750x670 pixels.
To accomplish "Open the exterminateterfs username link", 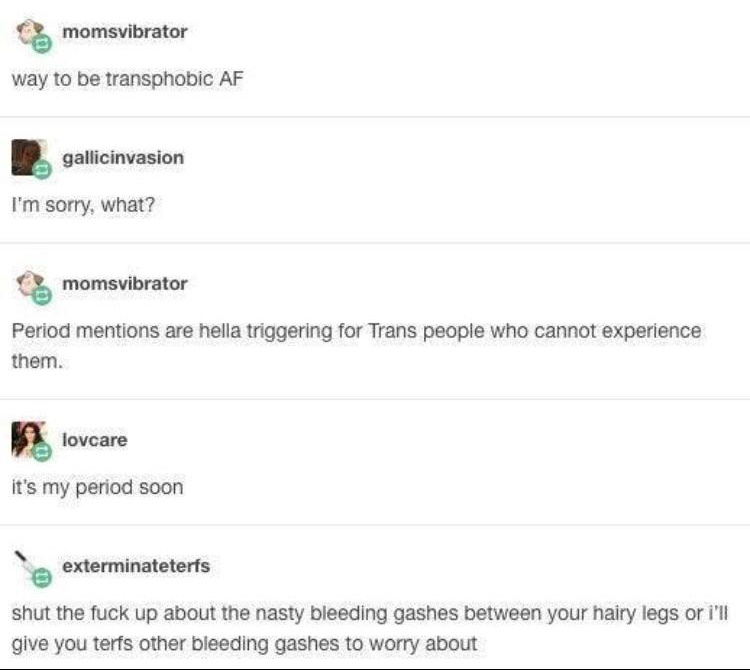I will coord(136,566).
